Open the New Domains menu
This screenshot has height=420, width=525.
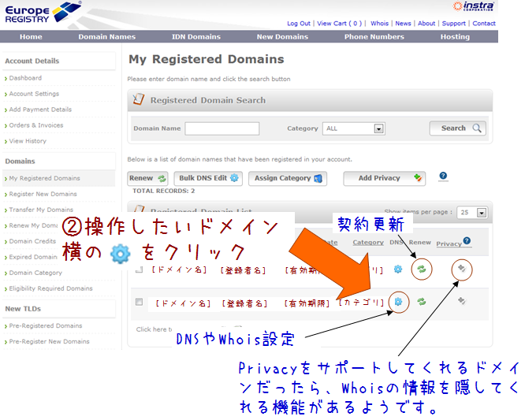click(x=282, y=37)
